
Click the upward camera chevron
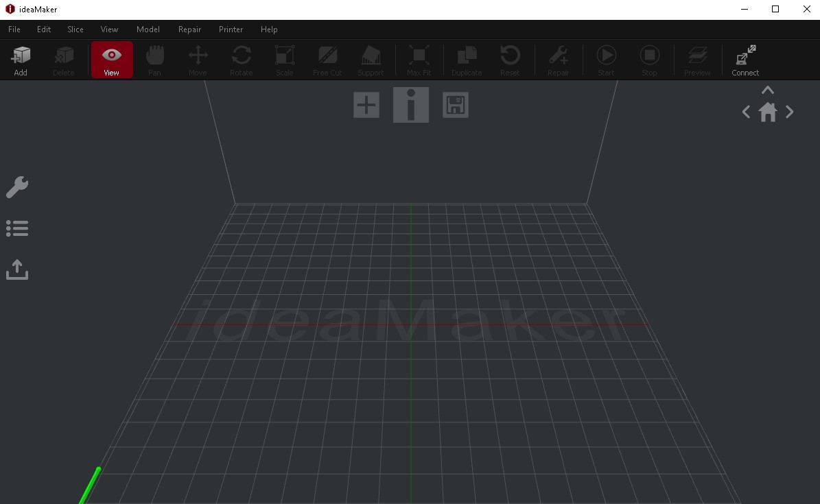pyautogui.click(x=767, y=90)
